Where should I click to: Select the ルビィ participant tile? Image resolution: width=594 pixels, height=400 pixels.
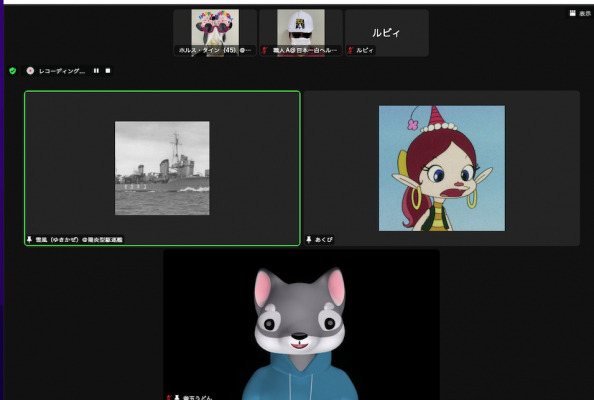pos(387,33)
